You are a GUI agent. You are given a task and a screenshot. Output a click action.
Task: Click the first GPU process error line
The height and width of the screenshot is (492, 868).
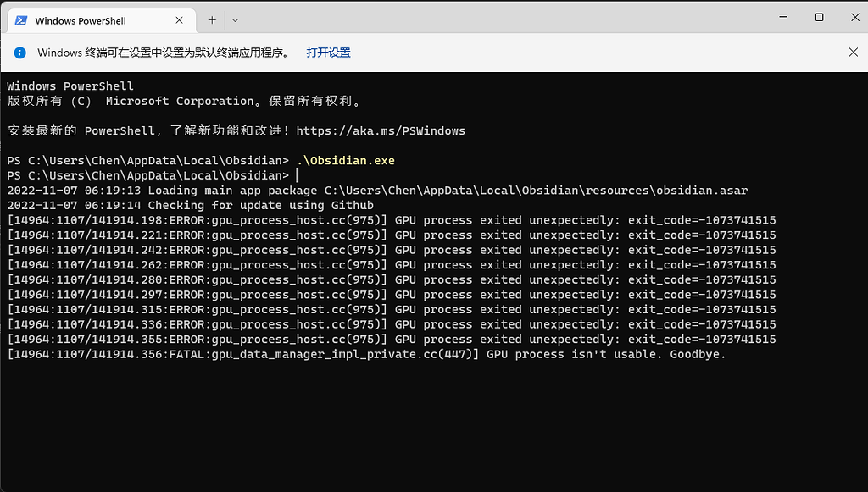[x=391, y=220]
